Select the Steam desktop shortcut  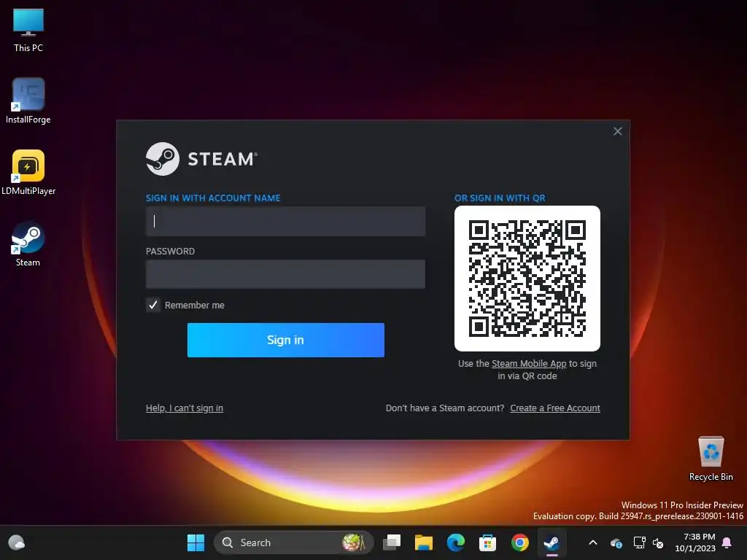pos(28,244)
